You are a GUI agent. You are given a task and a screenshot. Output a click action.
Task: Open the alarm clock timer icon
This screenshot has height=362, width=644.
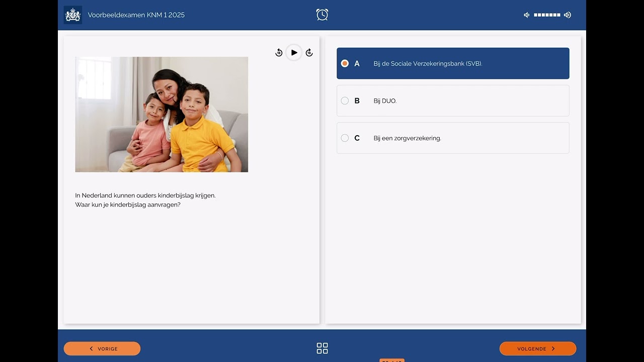tap(322, 15)
